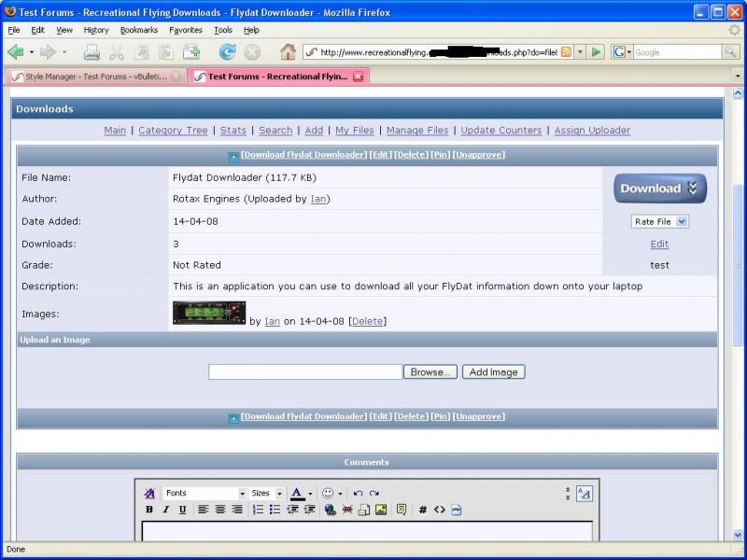The image size is (747, 560).
Task: Insert a hyperlink with the globe icon
Action: coord(331,510)
